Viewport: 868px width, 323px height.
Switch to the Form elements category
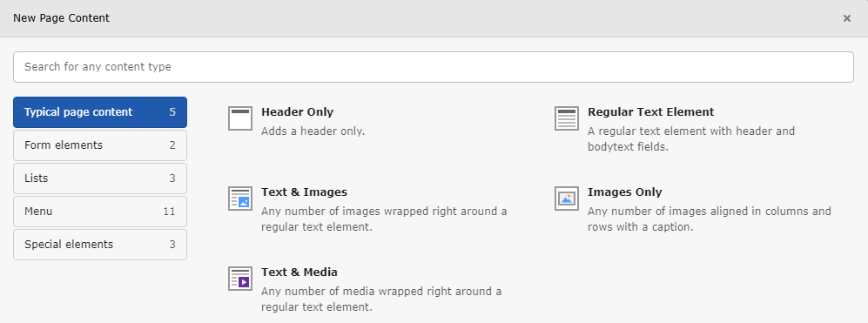pyautogui.click(x=100, y=145)
